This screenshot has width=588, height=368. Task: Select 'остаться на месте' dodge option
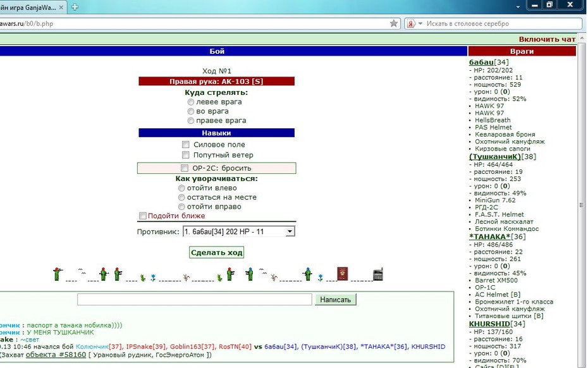(x=181, y=197)
